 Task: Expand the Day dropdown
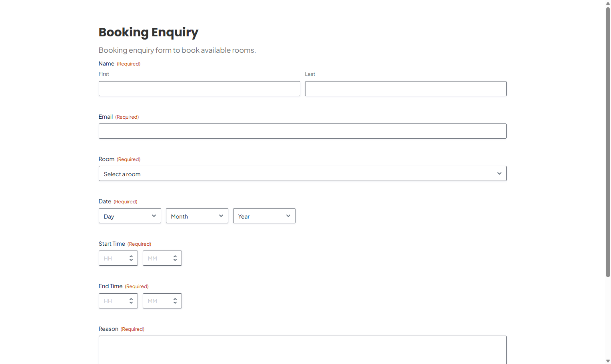point(130,216)
